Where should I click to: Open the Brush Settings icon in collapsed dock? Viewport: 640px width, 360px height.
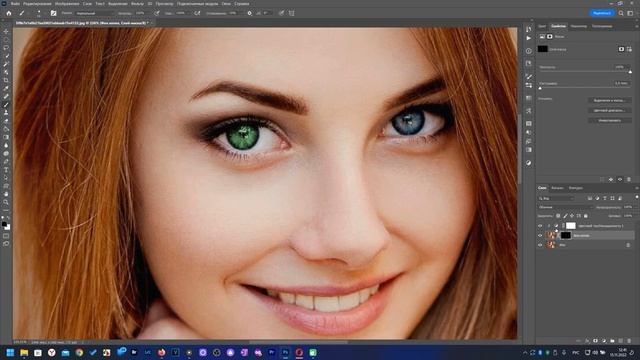pyautogui.click(x=529, y=77)
